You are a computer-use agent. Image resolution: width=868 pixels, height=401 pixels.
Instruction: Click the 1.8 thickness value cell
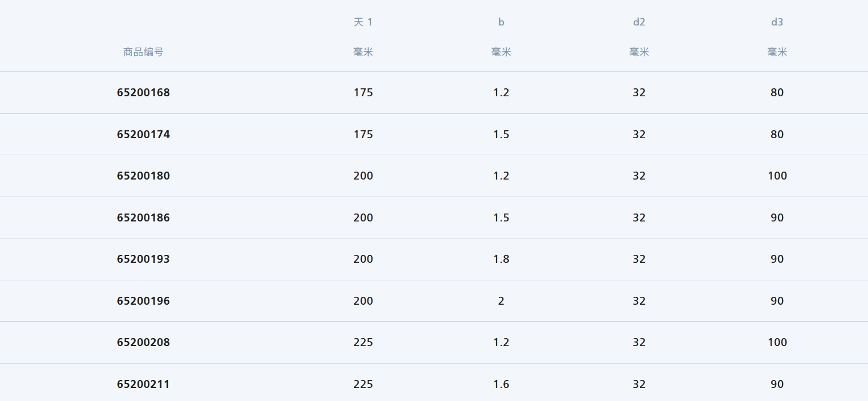click(x=501, y=259)
